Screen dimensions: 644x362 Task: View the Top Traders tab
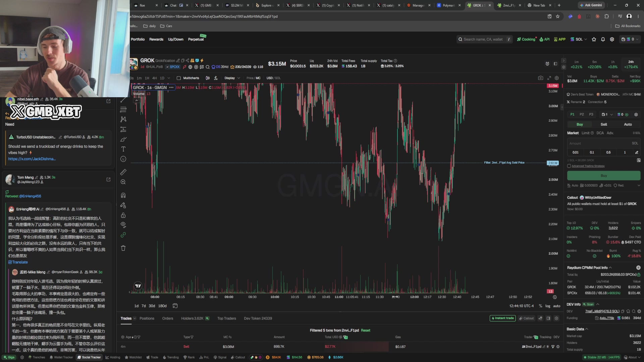pos(227,318)
